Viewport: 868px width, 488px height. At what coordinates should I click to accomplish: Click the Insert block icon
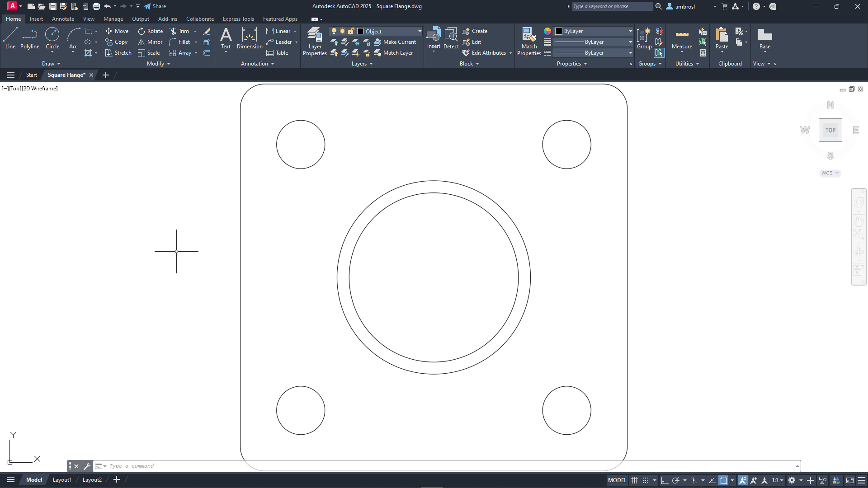pos(433,35)
